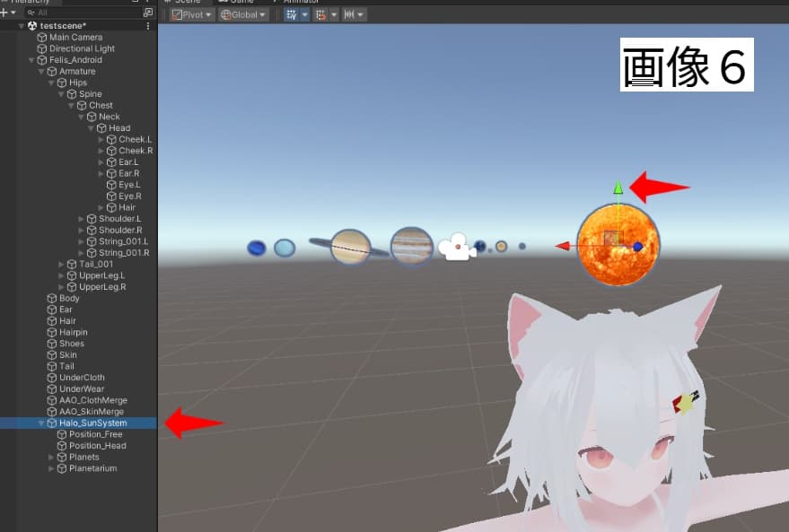789x532 pixels.
Task: Expand the Tail_001 bone
Action: (61, 265)
